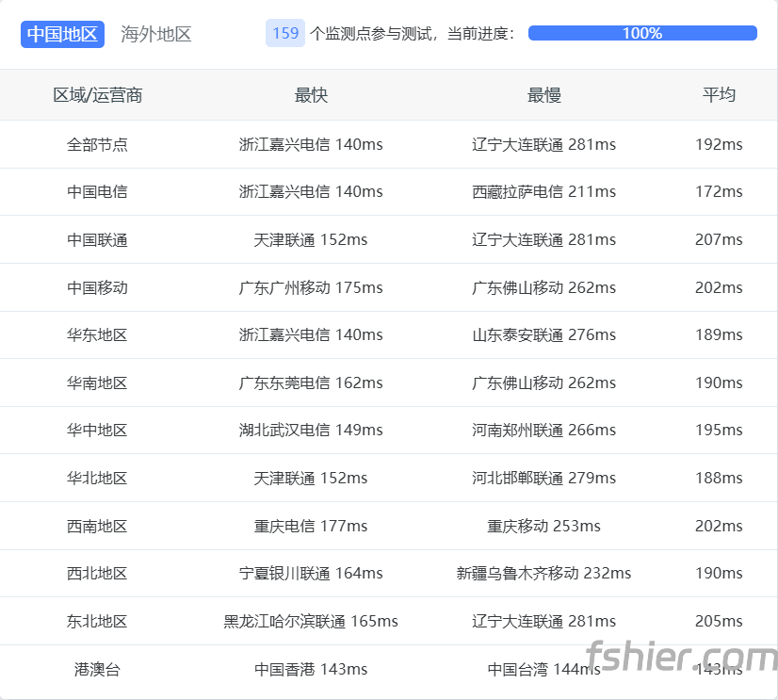Select the 全部节点 row label
This screenshot has height=700, width=778.
coord(97,144)
